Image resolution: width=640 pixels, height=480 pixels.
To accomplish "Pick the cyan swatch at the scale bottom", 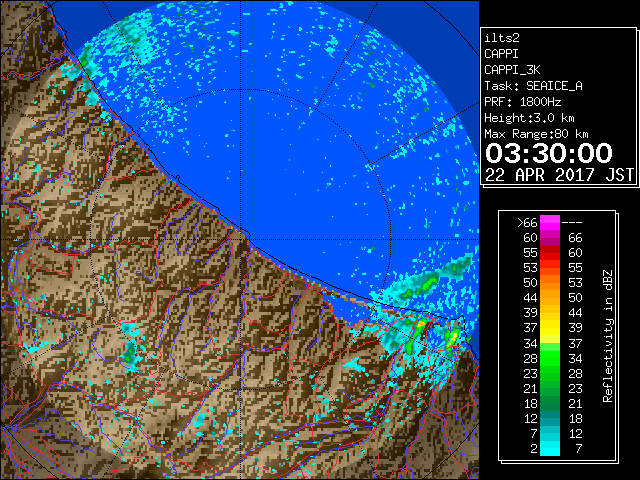I will pyautogui.click(x=550, y=449).
